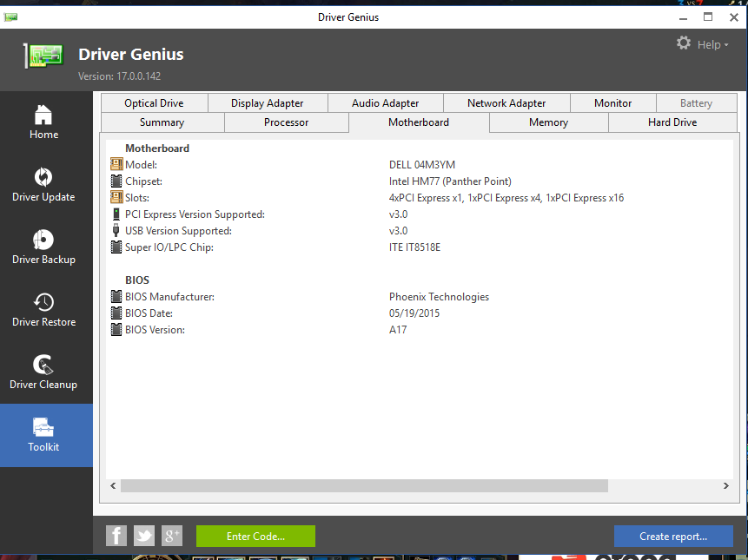This screenshot has height=560, width=748.
Task: Click the Create report button
Action: click(673, 537)
